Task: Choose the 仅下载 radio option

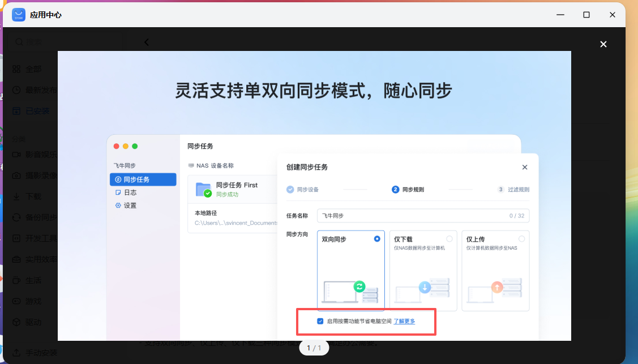Action: point(449,239)
